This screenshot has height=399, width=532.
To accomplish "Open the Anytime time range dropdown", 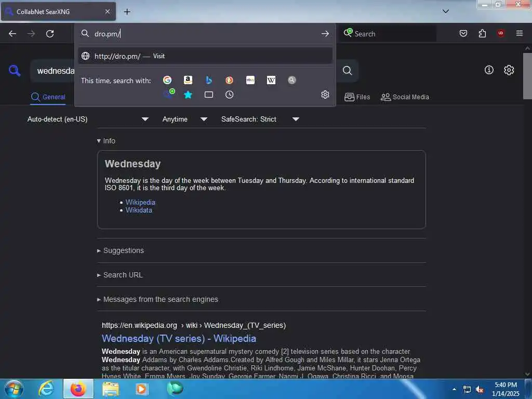I will (x=184, y=119).
